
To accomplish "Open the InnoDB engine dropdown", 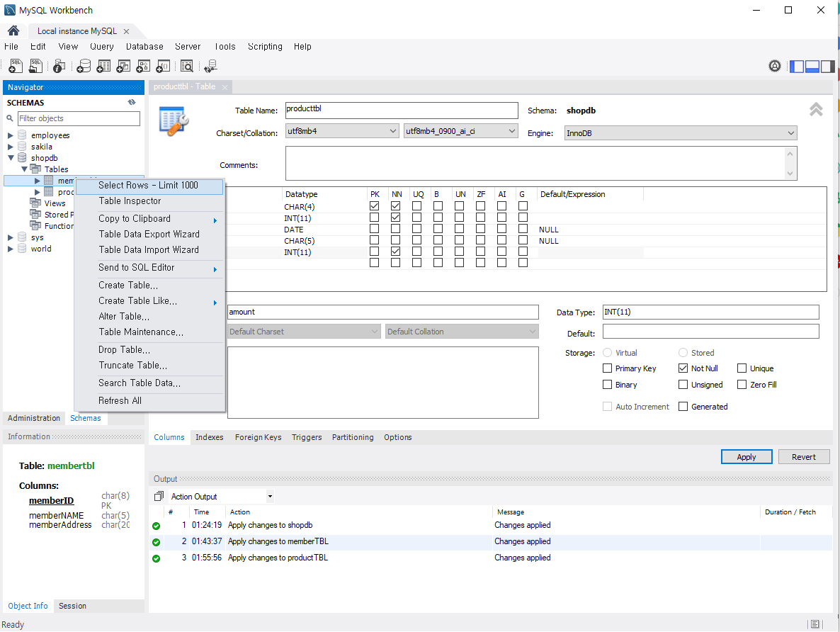I will (x=681, y=133).
